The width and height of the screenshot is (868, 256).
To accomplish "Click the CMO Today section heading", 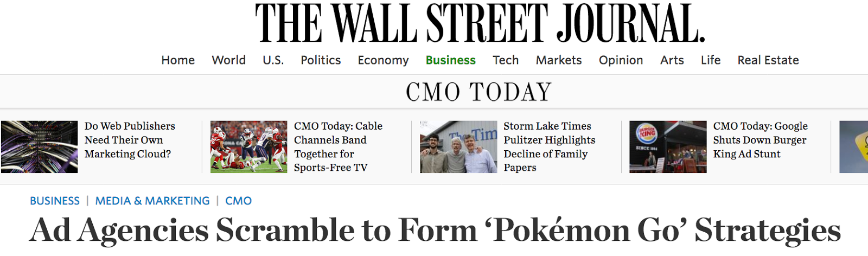I will tap(478, 92).
